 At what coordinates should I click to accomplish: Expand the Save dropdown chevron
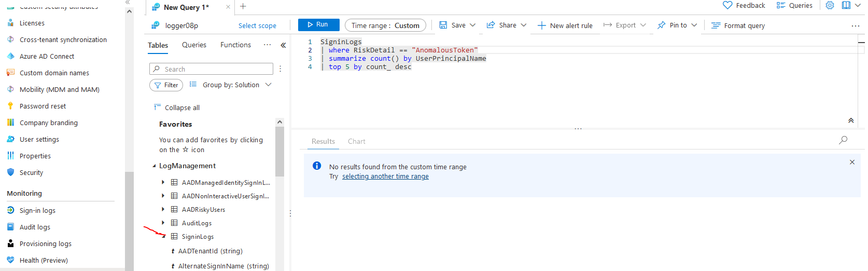pos(472,25)
